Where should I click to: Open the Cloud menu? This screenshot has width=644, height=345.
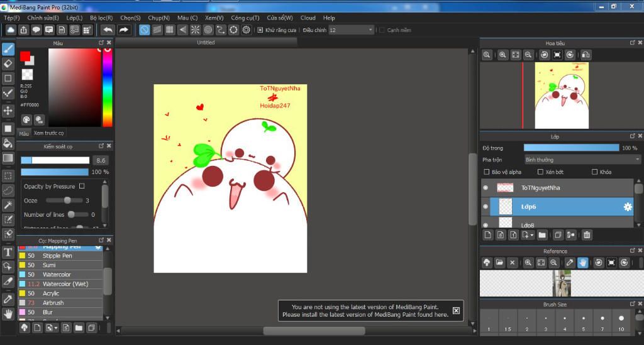308,18
